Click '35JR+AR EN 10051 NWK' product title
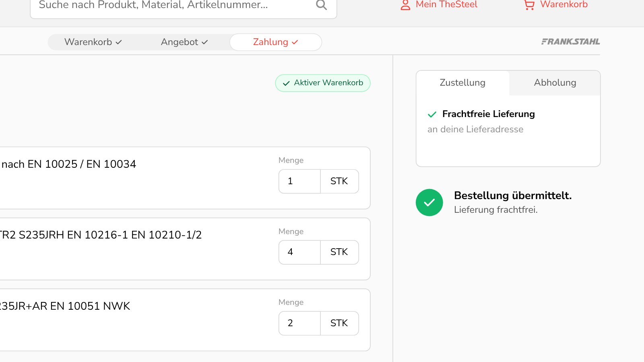Image resolution: width=644 pixels, height=362 pixels. click(x=65, y=306)
